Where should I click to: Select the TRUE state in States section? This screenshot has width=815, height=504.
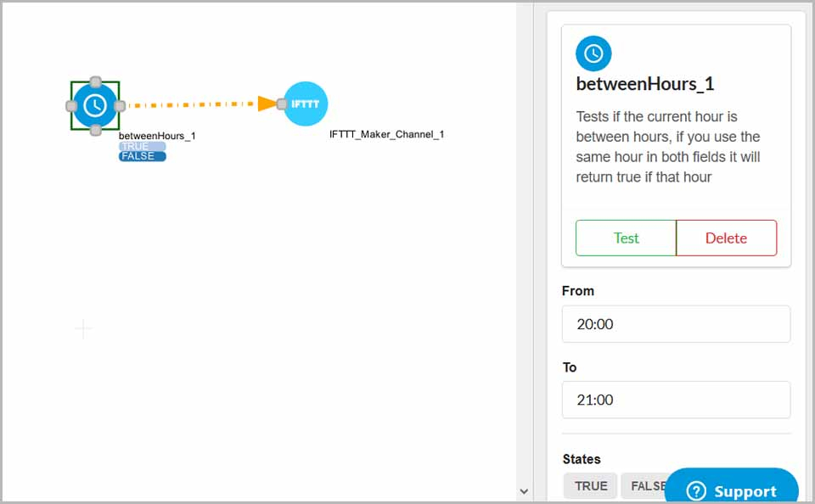click(x=591, y=486)
